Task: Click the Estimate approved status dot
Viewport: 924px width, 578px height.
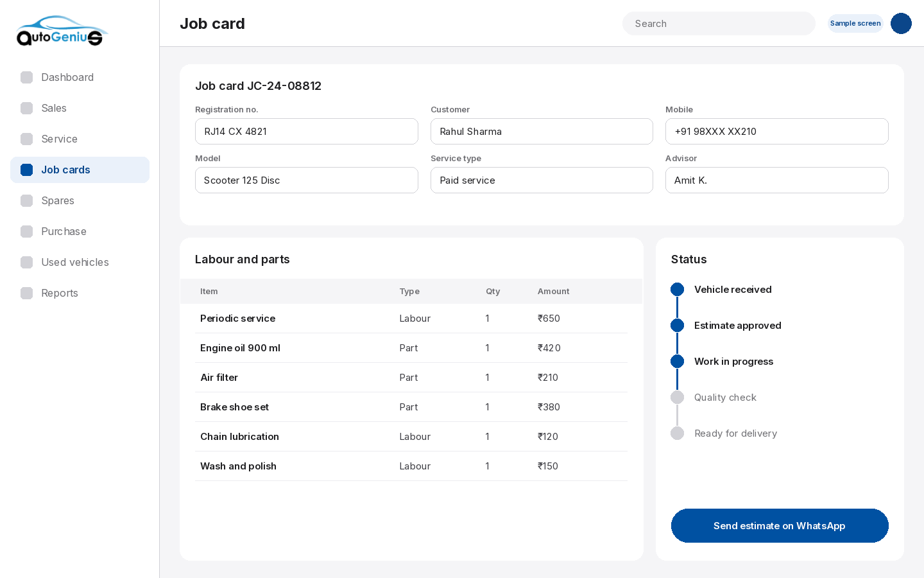Action: point(677,325)
